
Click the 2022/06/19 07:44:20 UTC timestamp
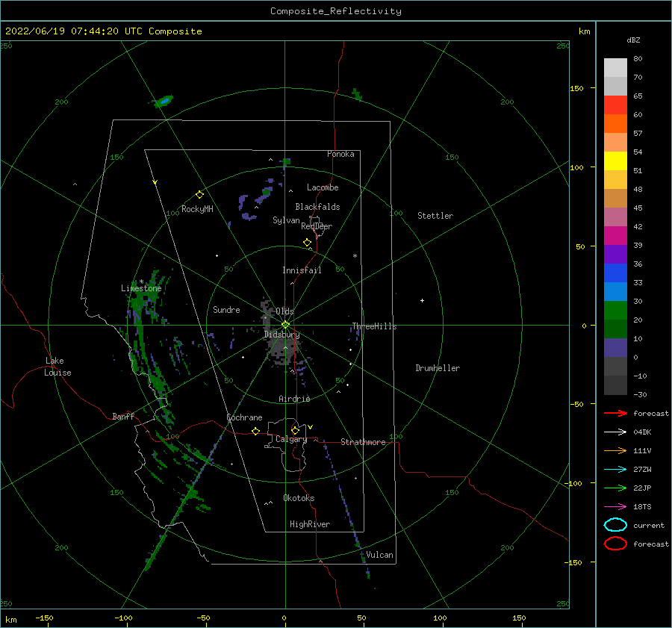click(x=104, y=31)
